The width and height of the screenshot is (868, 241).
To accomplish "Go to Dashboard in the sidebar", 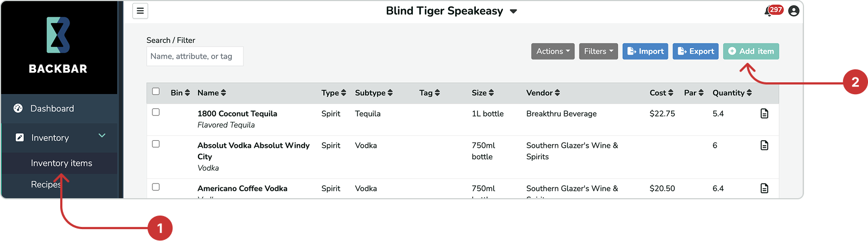I will click(52, 108).
